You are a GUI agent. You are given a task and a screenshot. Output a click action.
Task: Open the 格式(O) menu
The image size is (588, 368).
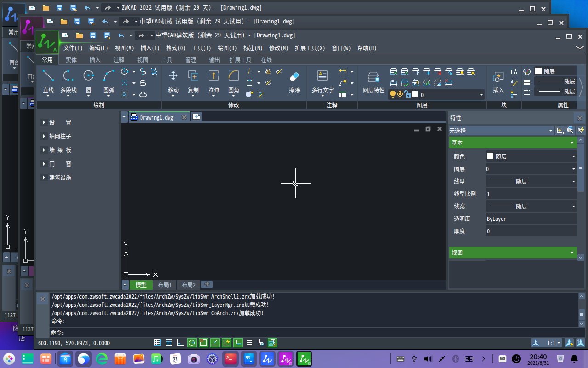[x=175, y=48]
